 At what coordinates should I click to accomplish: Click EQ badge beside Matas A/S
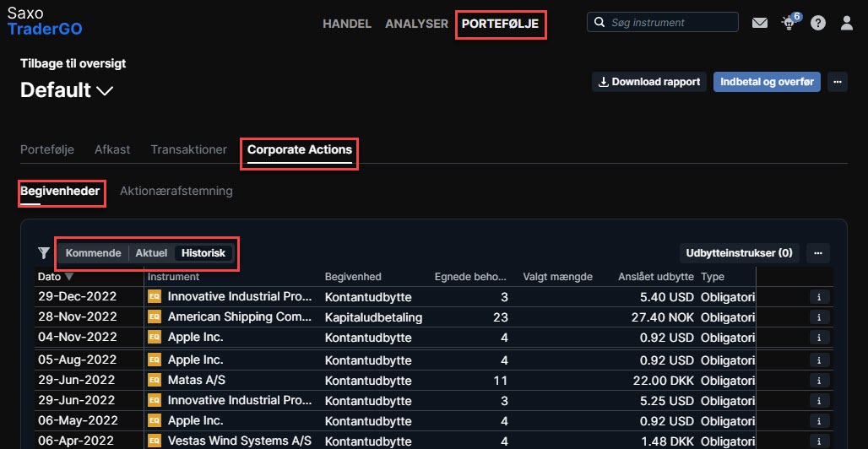[x=155, y=381]
